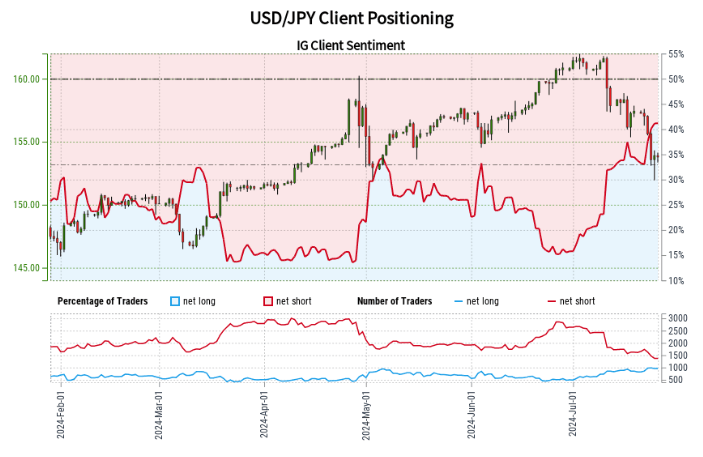Click the red net short line legend marker
This screenshot has height=457, width=703.
pos(550,301)
